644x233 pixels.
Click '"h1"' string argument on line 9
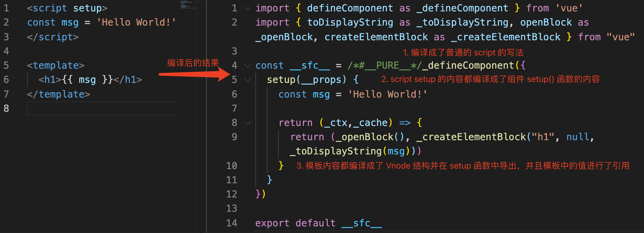(543, 137)
